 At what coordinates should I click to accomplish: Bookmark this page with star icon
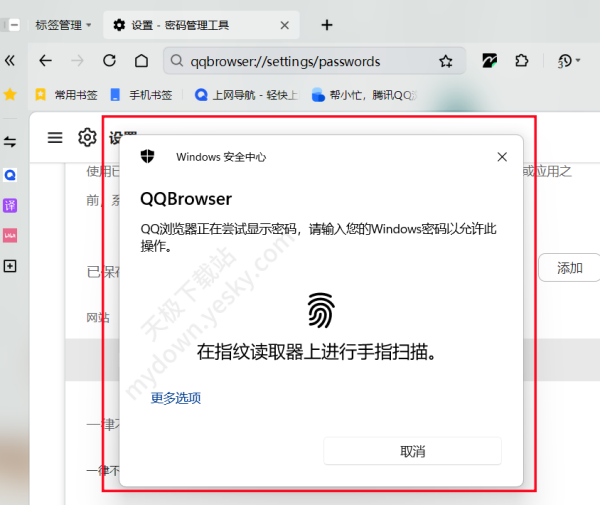(x=446, y=61)
